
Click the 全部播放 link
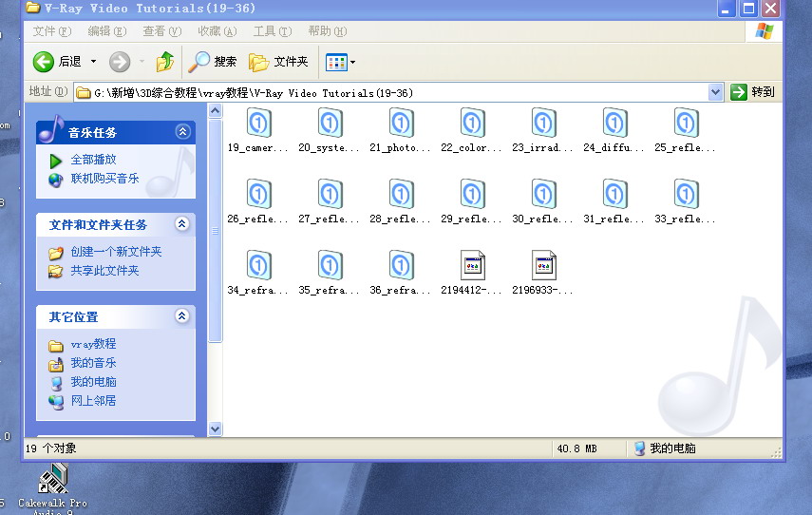tap(93, 160)
